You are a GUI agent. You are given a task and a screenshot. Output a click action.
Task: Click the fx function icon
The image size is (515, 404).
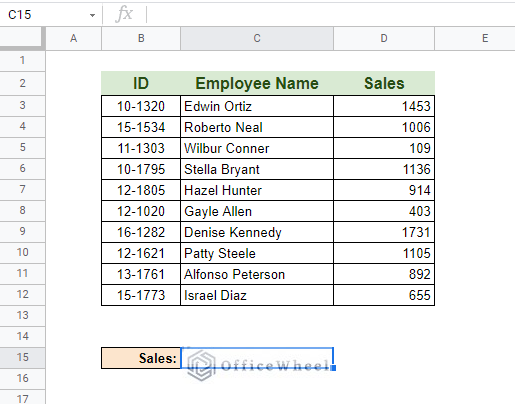point(124,14)
